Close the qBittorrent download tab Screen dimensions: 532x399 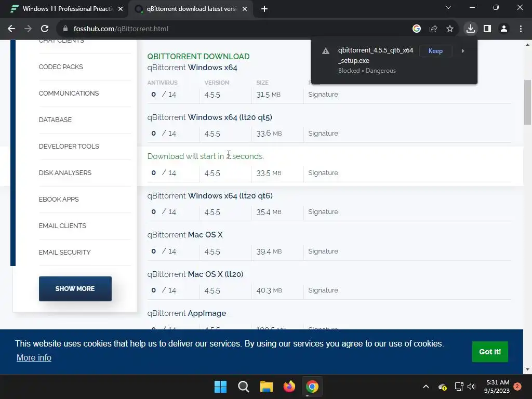[245, 9]
